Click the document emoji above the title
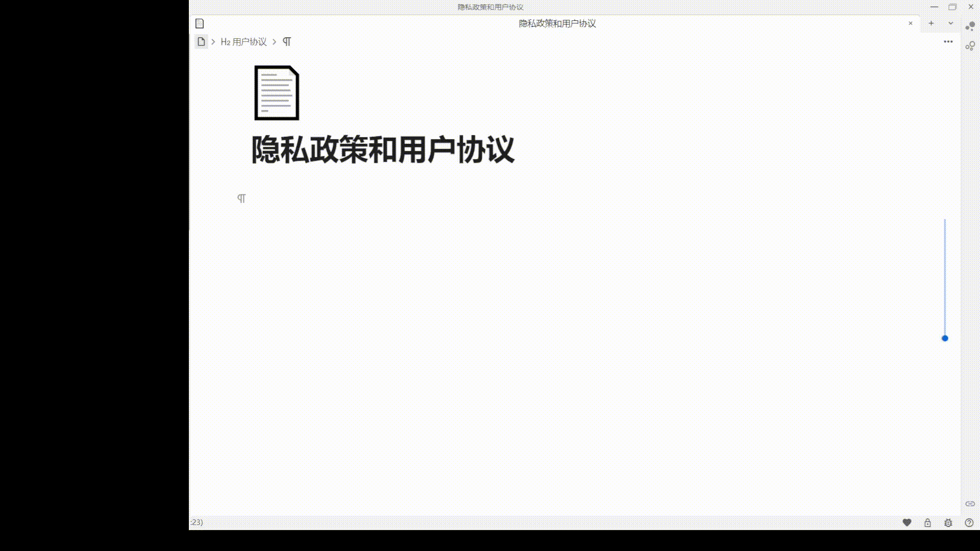The image size is (980, 551). (x=276, y=93)
